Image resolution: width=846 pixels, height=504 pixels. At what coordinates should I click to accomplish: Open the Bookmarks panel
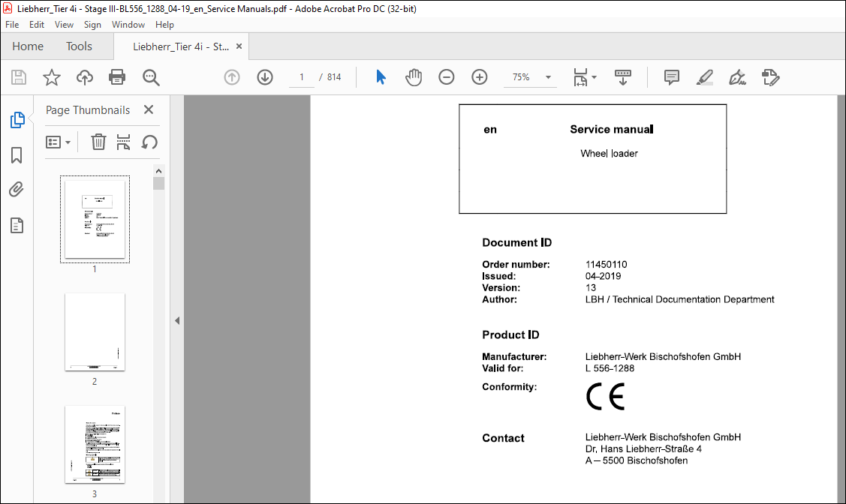point(17,155)
